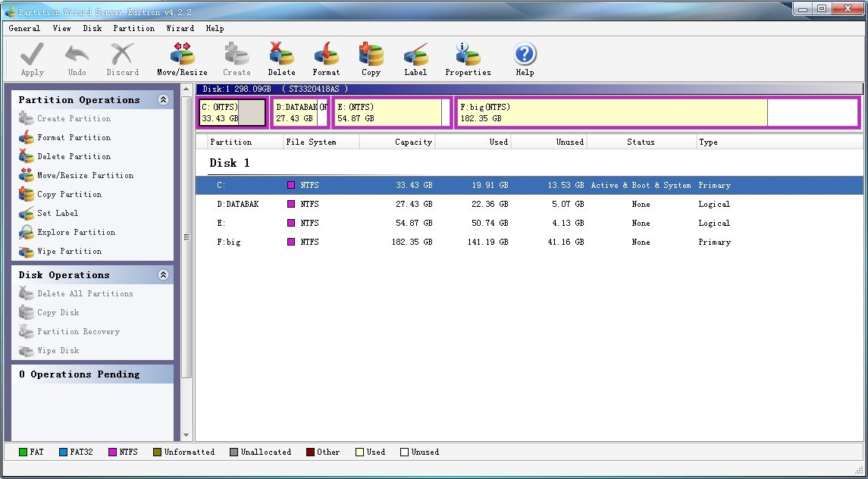Select the D:DATABAK block in disk map
The width and height of the screenshot is (868, 479).
[x=301, y=112]
